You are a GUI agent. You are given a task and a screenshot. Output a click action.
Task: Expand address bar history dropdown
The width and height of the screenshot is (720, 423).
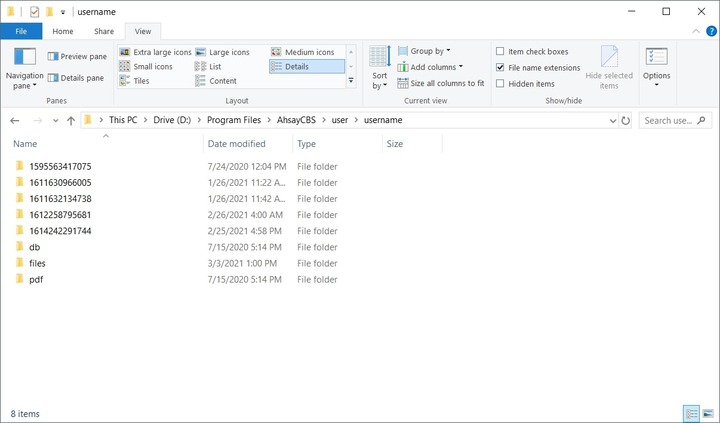click(613, 120)
